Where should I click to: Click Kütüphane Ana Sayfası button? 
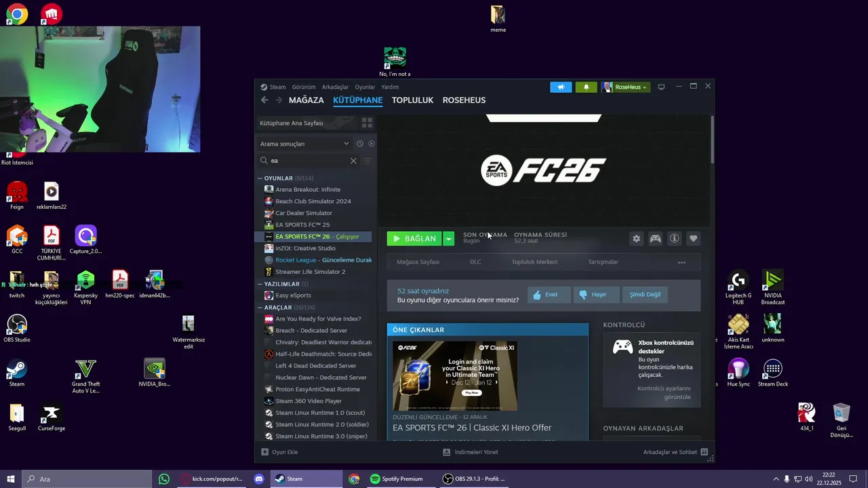[x=307, y=123]
